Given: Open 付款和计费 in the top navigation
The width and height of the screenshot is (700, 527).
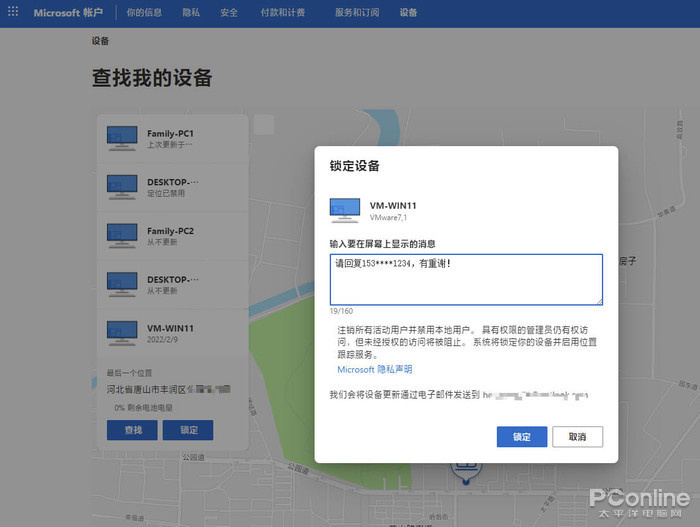Looking at the screenshot, I should pyautogui.click(x=283, y=13).
